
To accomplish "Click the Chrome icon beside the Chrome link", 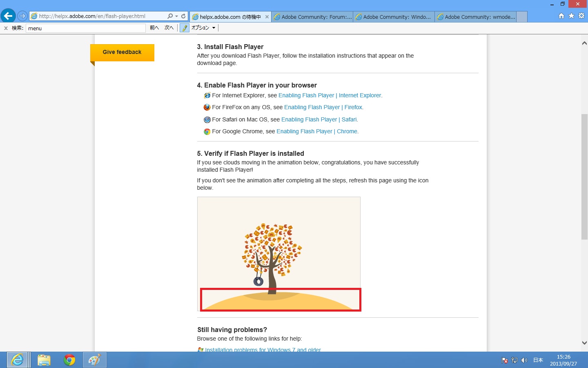I will click(207, 131).
